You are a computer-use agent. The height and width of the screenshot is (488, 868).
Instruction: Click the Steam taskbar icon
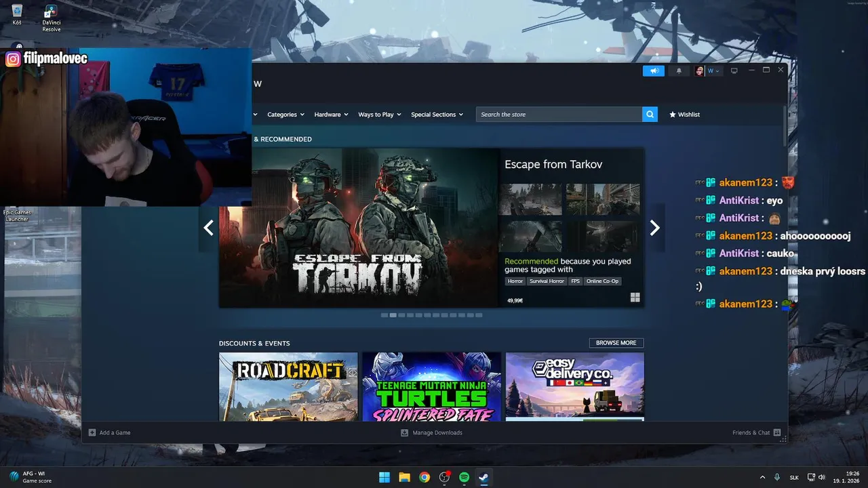pyautogui.click(x=484, y=477)
